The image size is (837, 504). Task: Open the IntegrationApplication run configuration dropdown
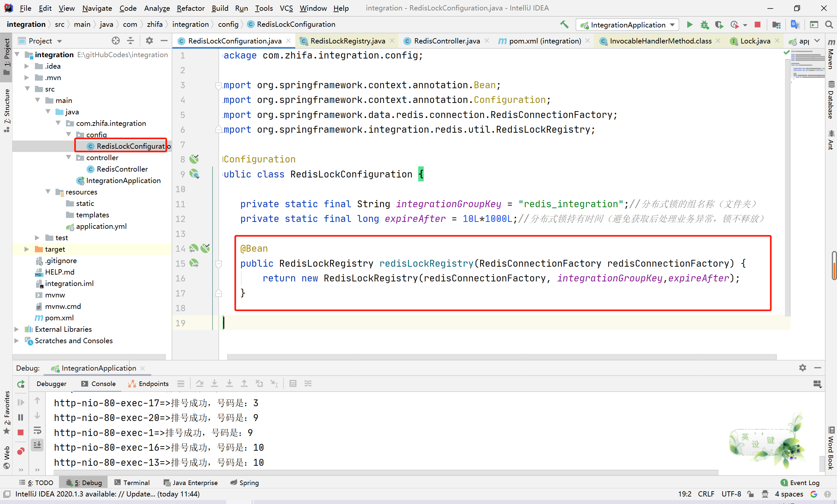click(x=627, y=25)
